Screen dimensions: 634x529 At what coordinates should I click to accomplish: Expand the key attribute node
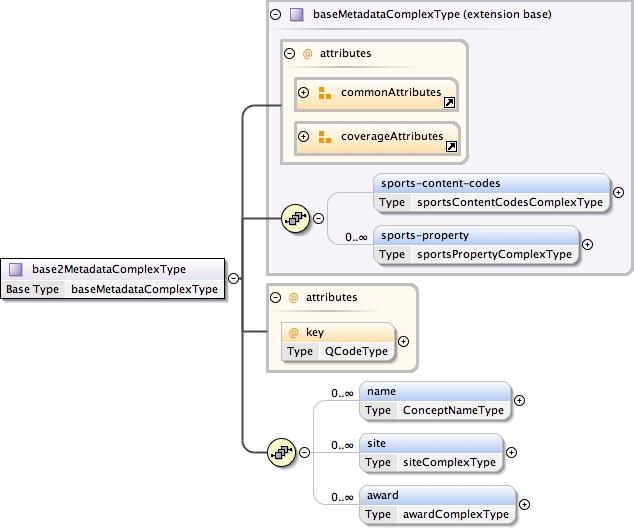403,342
